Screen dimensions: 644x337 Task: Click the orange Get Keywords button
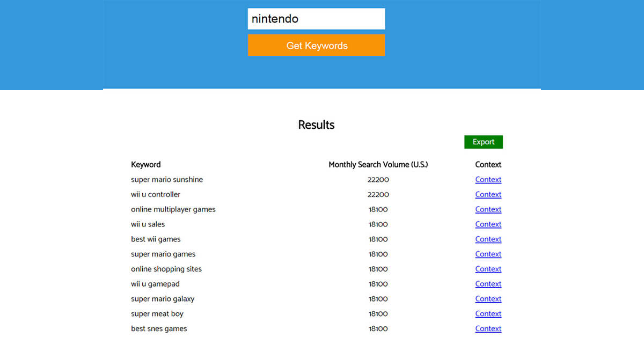[x=316, y=45]
